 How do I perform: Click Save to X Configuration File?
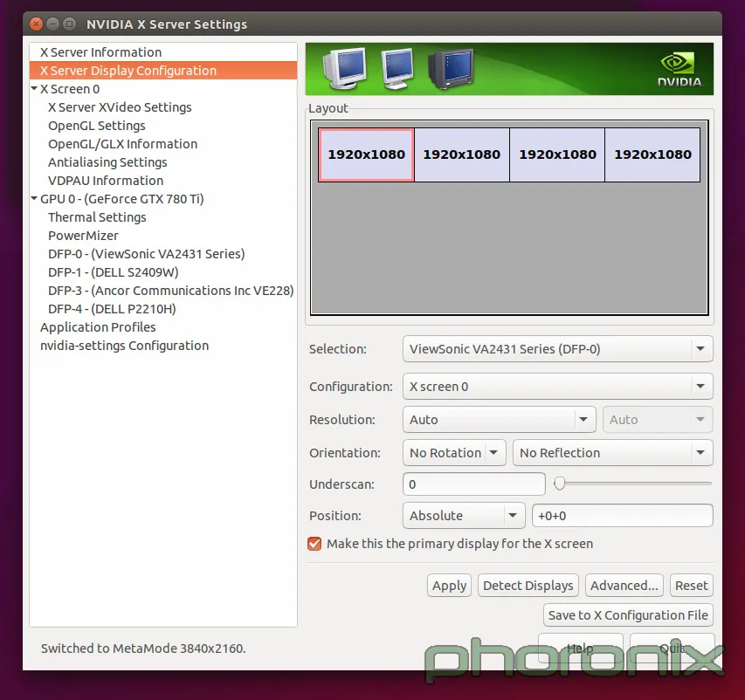(x=628, y=615)
